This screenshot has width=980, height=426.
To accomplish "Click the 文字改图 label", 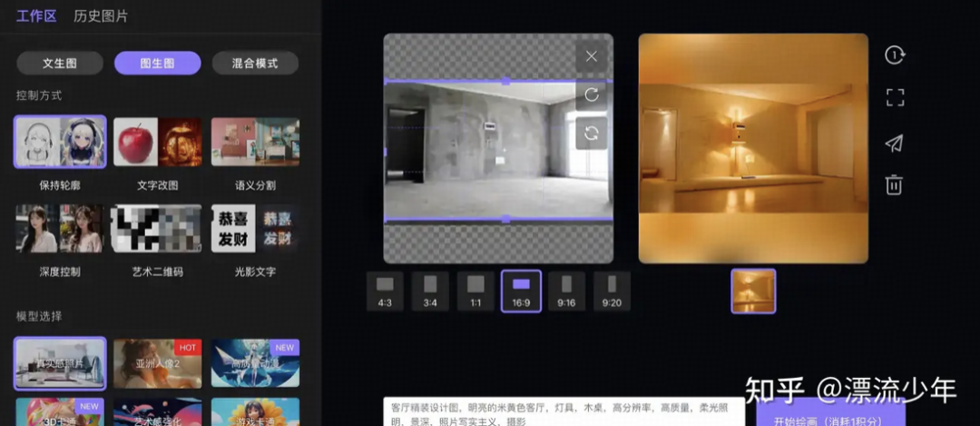I will click(158, 185).
